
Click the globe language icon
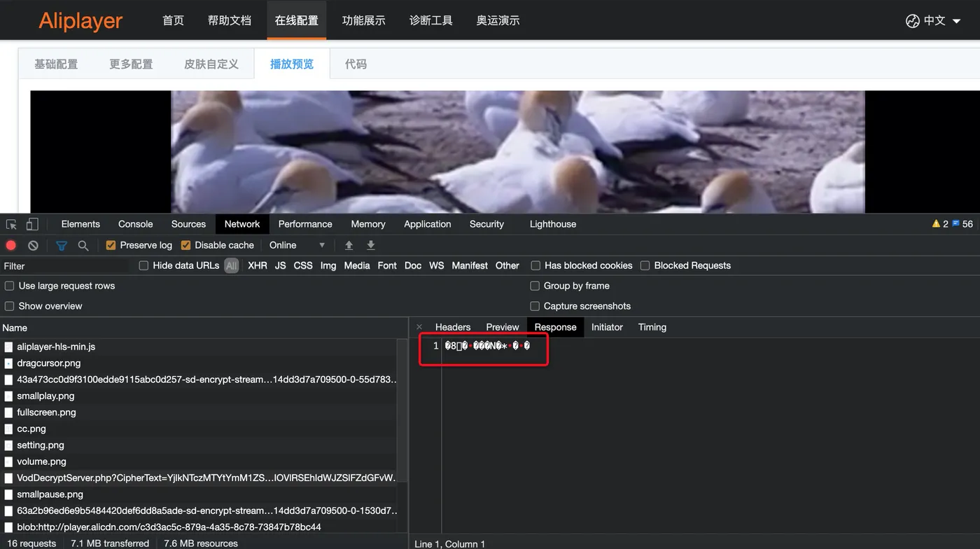[912, 21]
